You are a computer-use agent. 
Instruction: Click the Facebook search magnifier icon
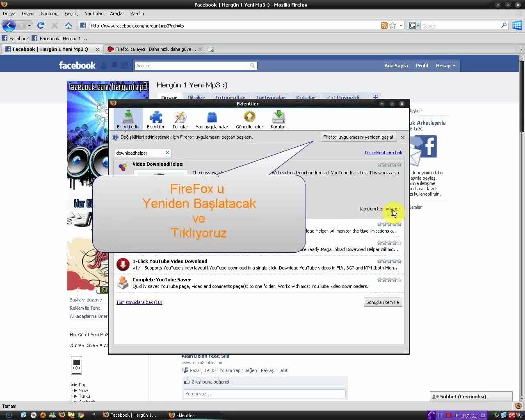pos(253,66)
